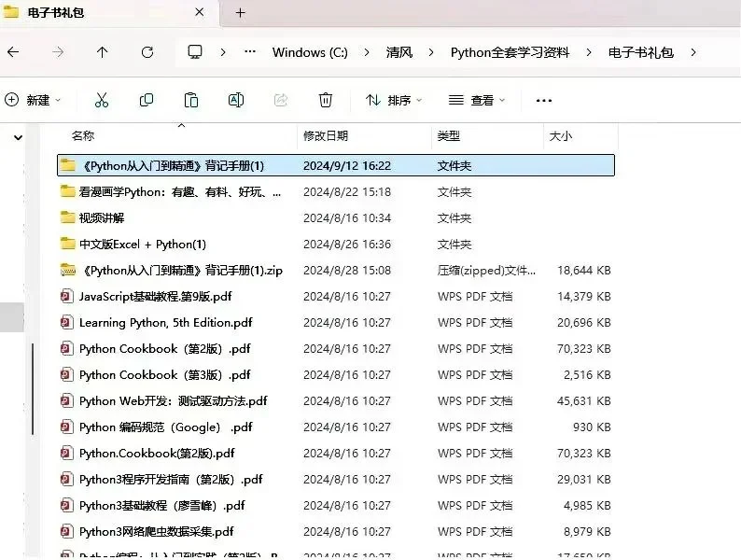This screenshot has width=741, height=560.
Task: Select Python Cookbook（第2版）.pdf with spaces
Action: pyautogui.click(x=336, y=349)
